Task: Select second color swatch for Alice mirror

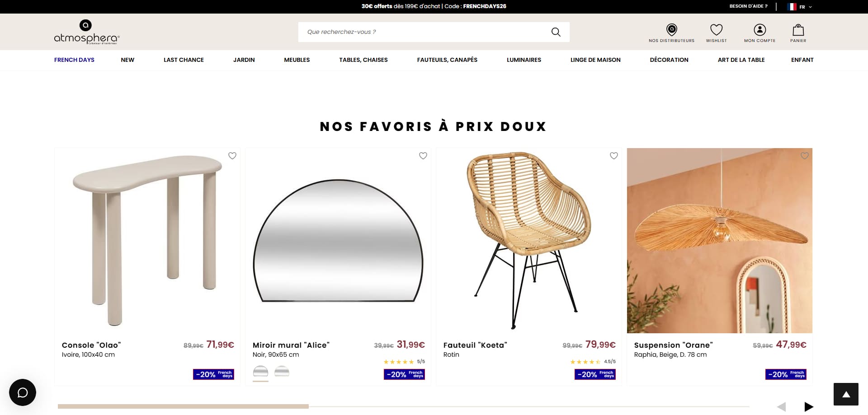Action: 282,372
